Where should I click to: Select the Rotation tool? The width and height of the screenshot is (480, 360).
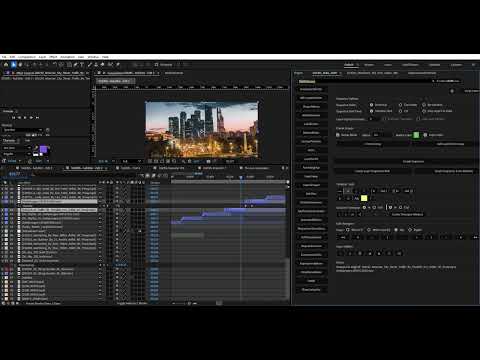click(x=54, y=65)
